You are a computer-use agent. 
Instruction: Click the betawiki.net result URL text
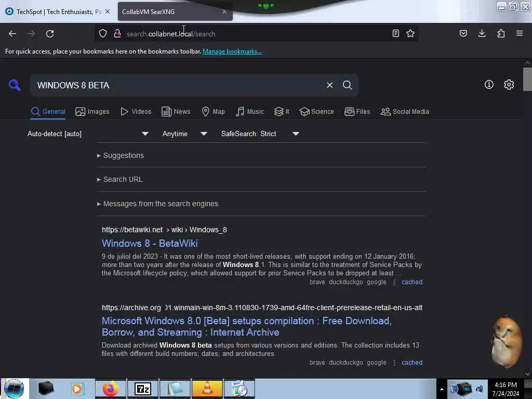164,230
